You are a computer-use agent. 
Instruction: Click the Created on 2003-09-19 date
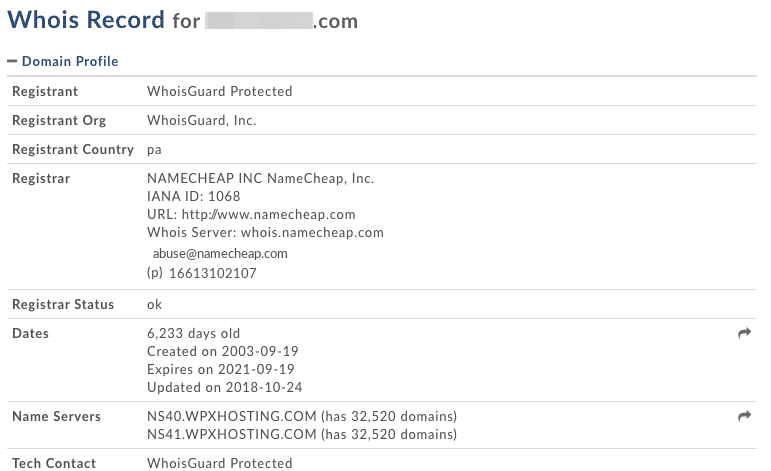(x=223, y=351)
